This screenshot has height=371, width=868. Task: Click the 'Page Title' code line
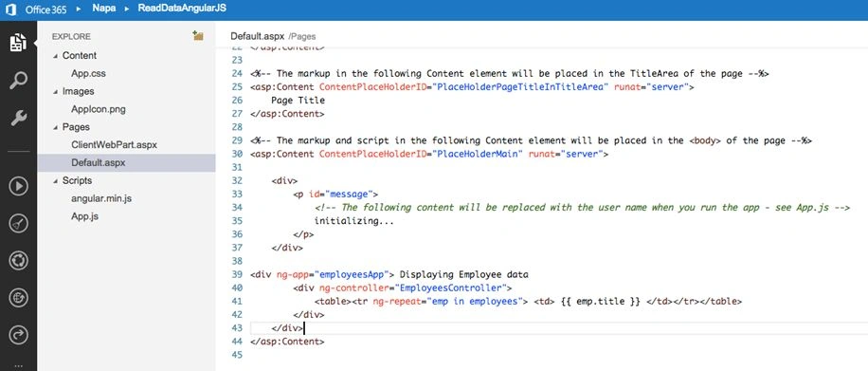pos(298,101)
